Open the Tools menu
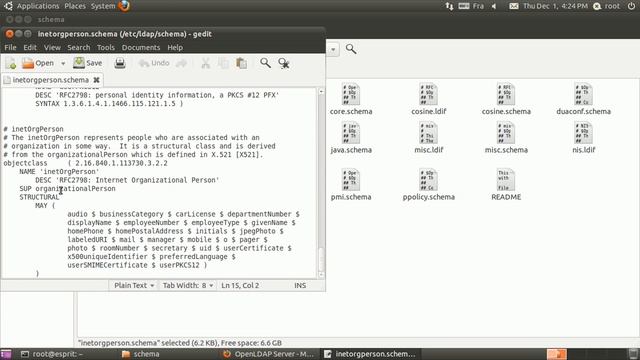This screenshot has width=640, height=360. [x=106, y=47]
